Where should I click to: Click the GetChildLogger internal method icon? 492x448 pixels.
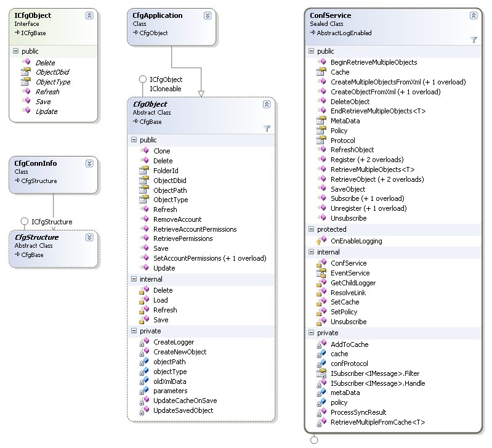[x=321, y=283]
